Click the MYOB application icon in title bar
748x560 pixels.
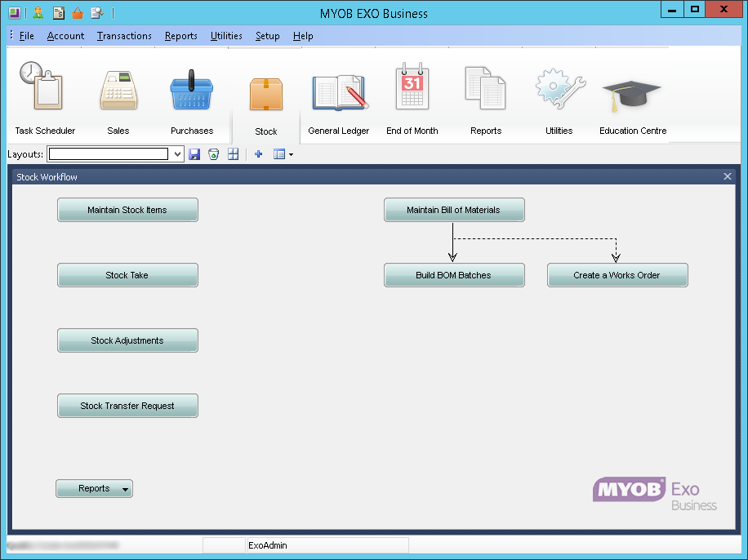(x=15, y=13)
